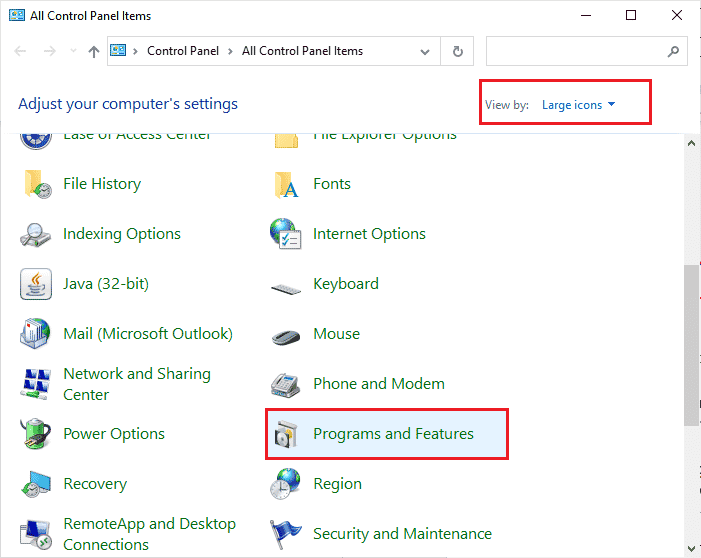Viewport: 701px width, 558px height.
Task: Go up one folder level
Action: point(93,52)
